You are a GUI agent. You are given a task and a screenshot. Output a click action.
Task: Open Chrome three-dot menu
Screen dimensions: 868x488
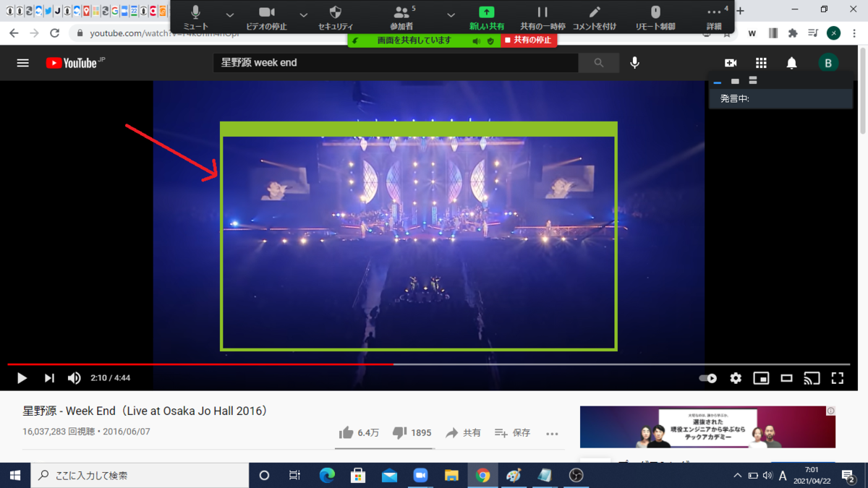(855, 33)
